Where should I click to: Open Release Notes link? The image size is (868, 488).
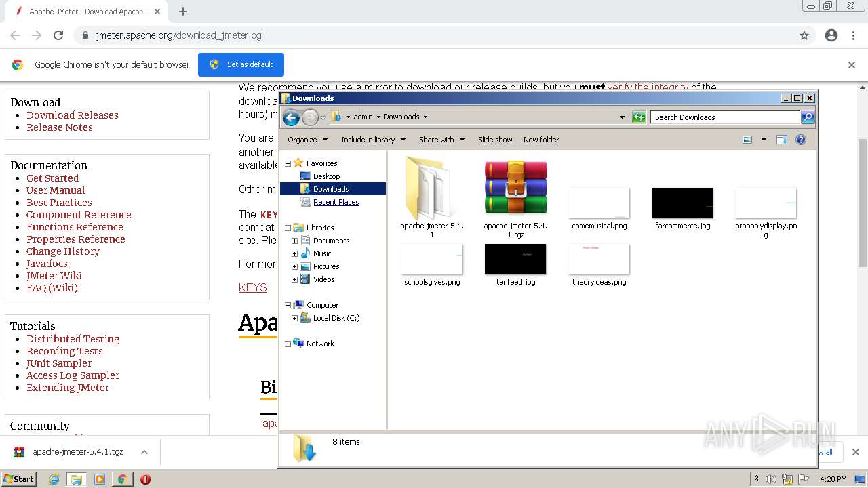pyautogui.click(x=60, y=127)
